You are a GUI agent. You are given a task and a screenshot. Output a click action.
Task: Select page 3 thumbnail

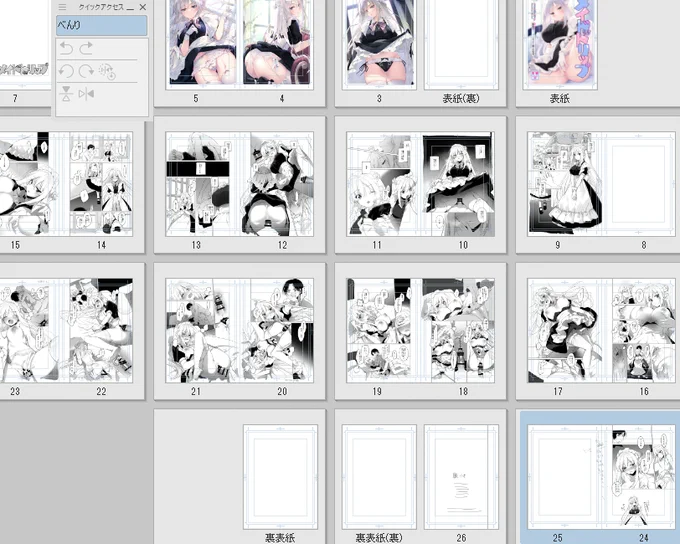point(379,43)
